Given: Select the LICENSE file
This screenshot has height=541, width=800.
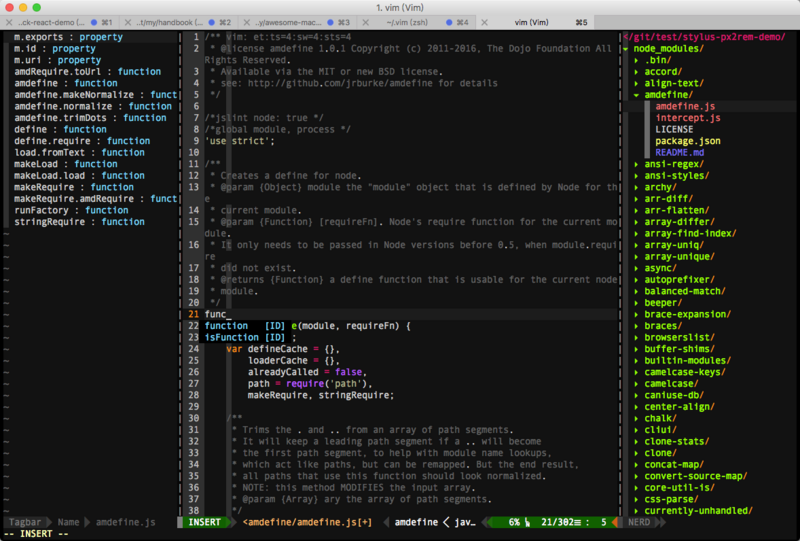Looking at the screenshot, I should tap(674, 129).
